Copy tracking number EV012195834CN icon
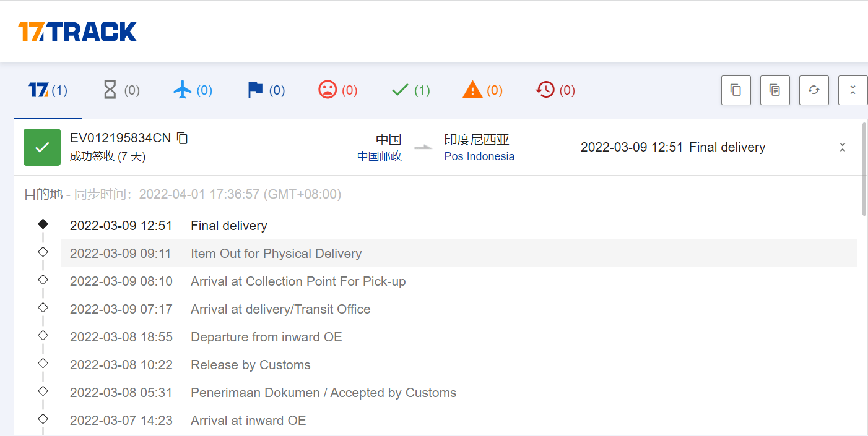This screenshot has width=868, height=436. tap(182, 138)
